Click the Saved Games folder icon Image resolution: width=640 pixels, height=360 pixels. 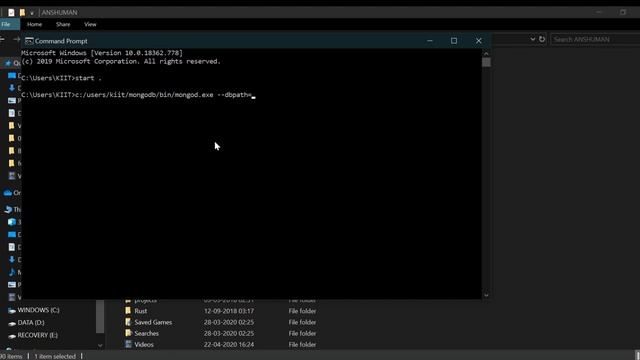tap(128, 322)
